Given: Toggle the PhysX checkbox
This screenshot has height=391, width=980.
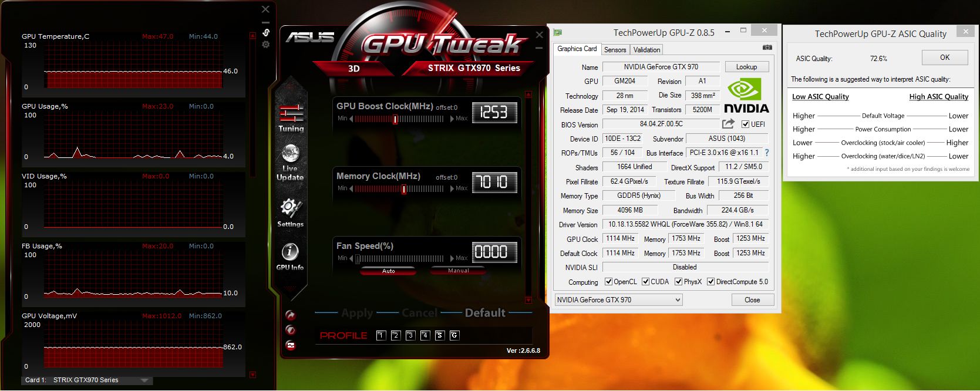Looking at the screenshot, I should tap(679, 282).
